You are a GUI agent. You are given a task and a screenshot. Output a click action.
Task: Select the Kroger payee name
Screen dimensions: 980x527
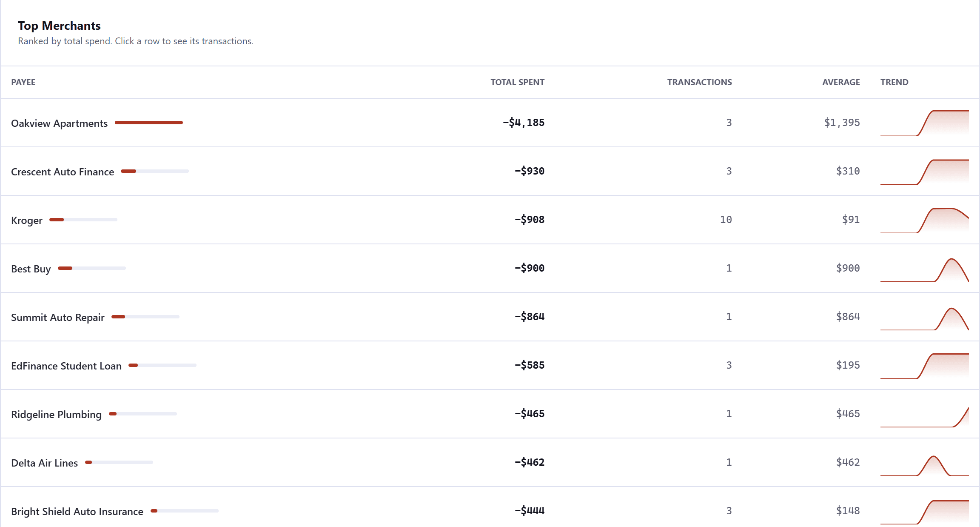27,220
